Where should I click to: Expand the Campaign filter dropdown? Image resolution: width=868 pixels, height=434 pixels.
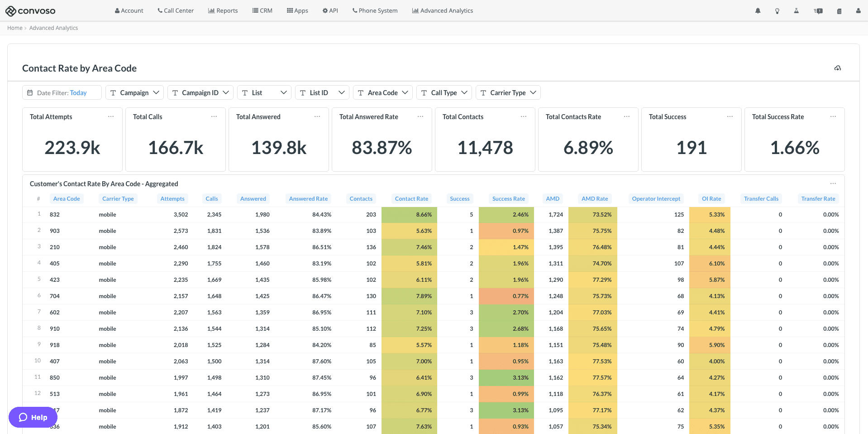(134, 92)
